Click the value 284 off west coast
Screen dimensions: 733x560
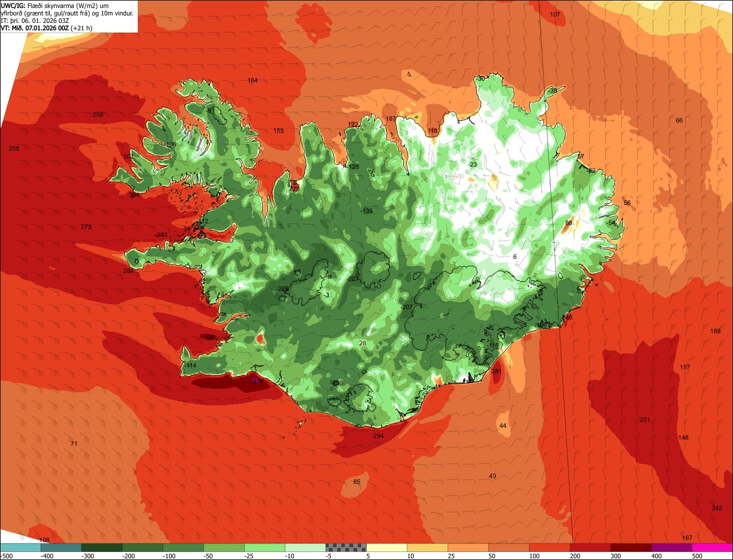pyautogui.click(x=128, y=271)
